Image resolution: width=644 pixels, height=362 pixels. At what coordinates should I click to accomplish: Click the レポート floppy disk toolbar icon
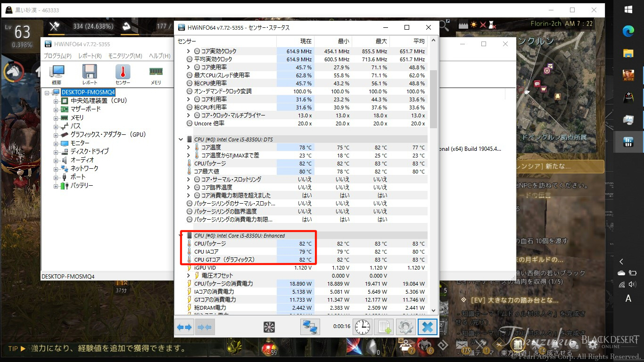click(90, 74)
